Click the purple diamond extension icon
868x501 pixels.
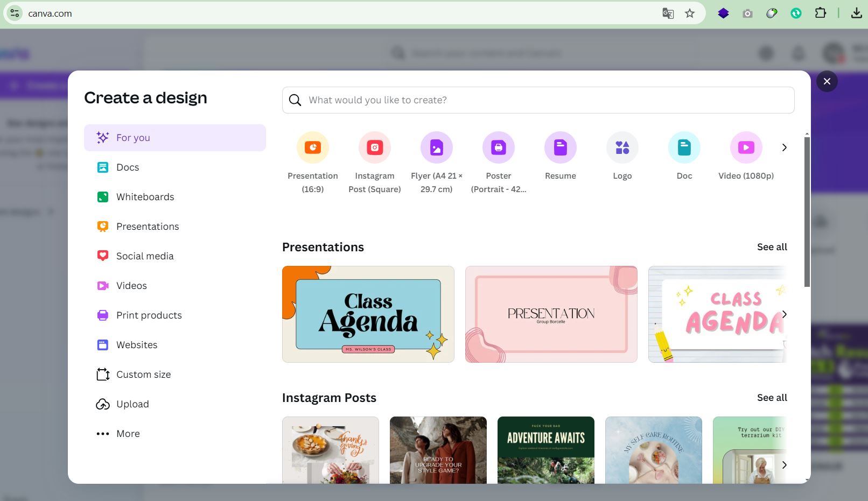[724, 13]
